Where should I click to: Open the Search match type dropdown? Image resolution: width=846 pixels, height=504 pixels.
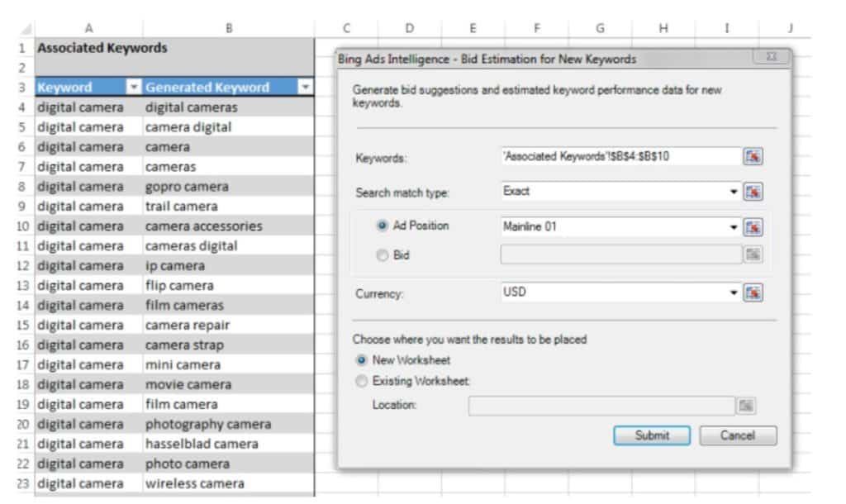pos(733,192)
